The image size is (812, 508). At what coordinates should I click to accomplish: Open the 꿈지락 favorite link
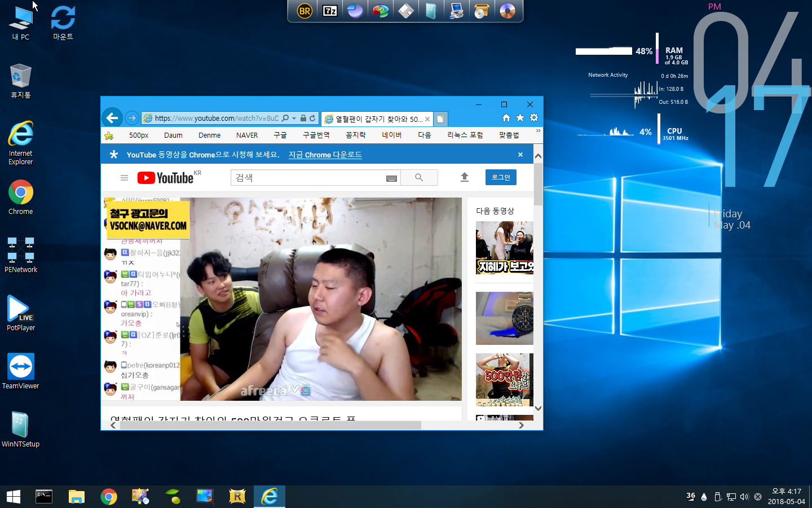(x=356, y=135)
